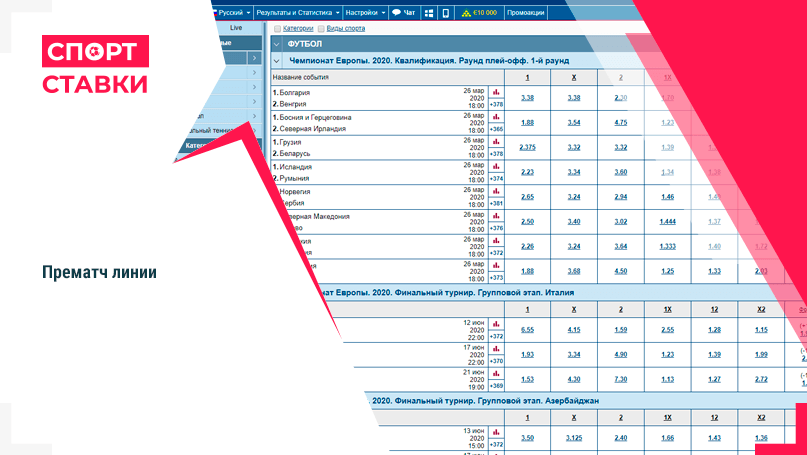Open statistics icon for Исландия – Румыния
The height and width of the screenshot is (455, 807).
click(497, 166)
